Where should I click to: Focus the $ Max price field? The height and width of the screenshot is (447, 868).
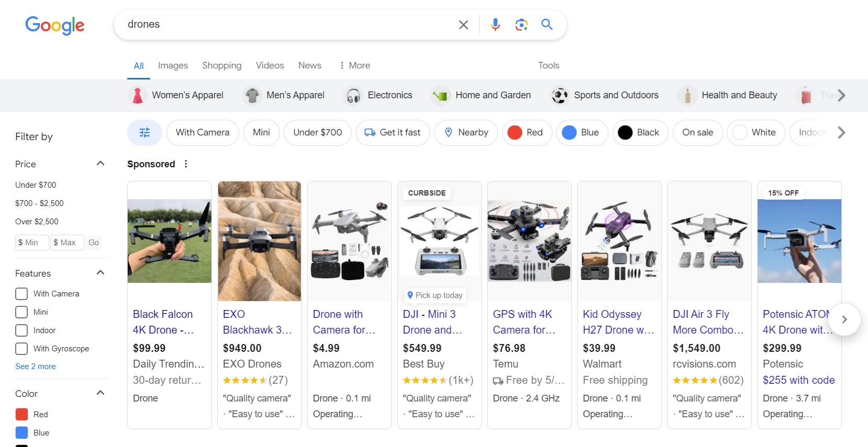coord(67,243)
